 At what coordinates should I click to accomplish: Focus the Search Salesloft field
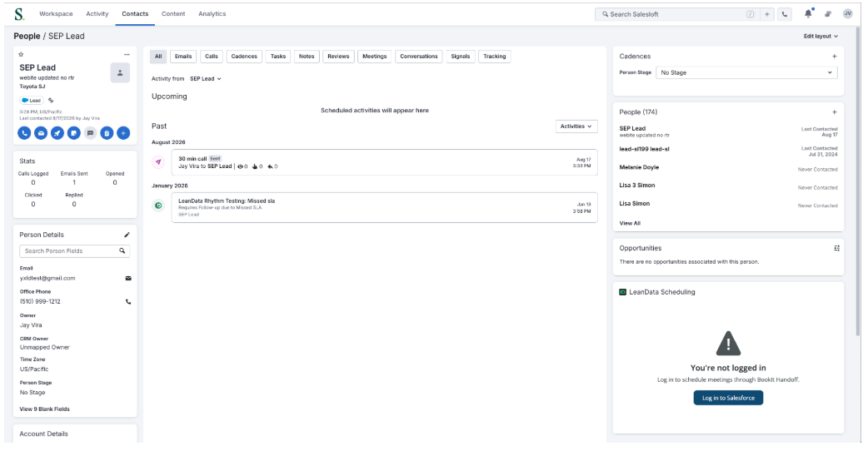676,14
